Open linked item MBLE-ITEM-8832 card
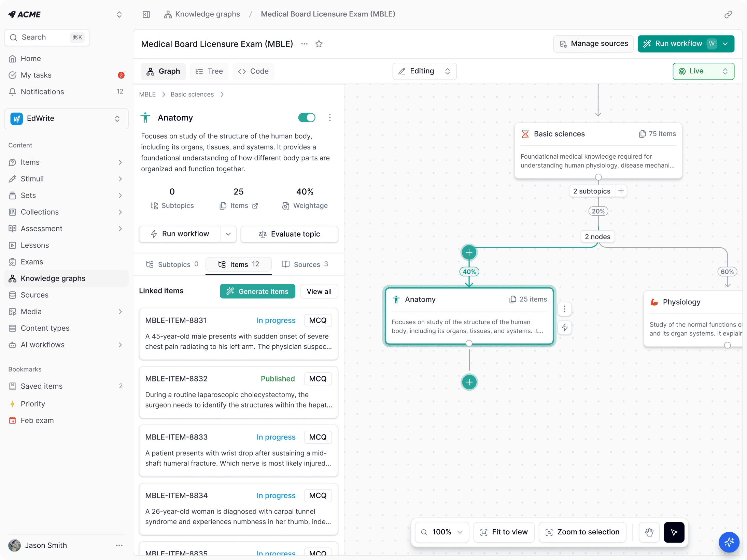 pos(238,392)
